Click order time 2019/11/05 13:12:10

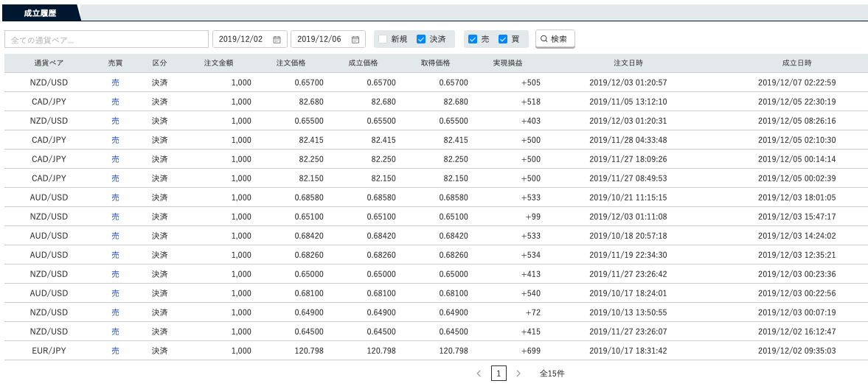628,102
